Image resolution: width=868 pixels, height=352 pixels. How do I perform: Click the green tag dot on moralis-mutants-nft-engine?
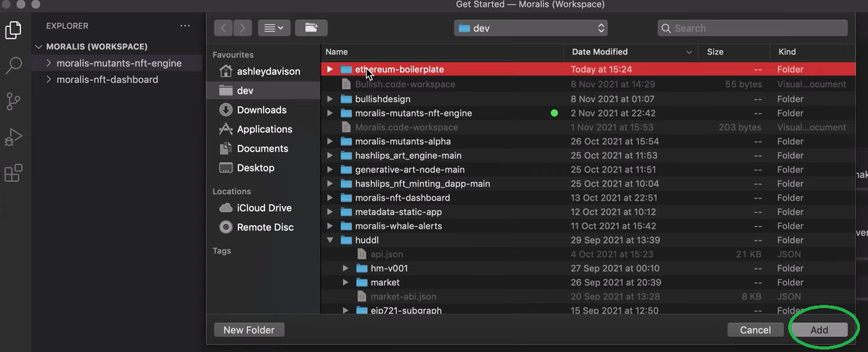pos(554,113)
